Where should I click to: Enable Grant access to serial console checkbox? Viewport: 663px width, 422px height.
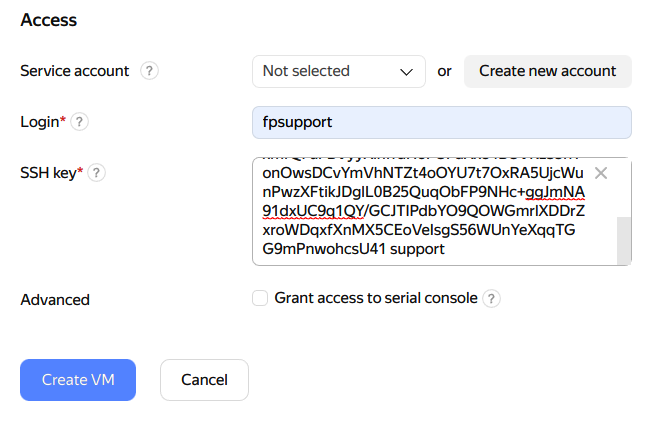pos(260,298)
